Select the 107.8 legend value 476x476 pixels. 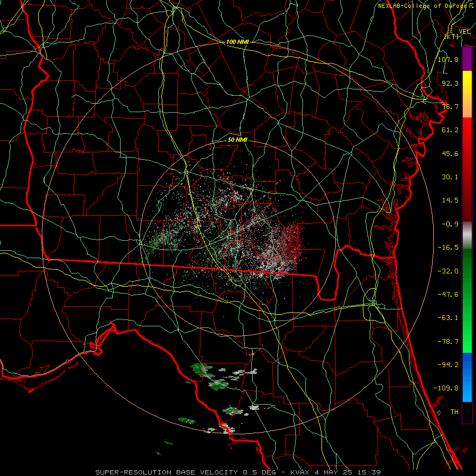[x=448, y=59]
